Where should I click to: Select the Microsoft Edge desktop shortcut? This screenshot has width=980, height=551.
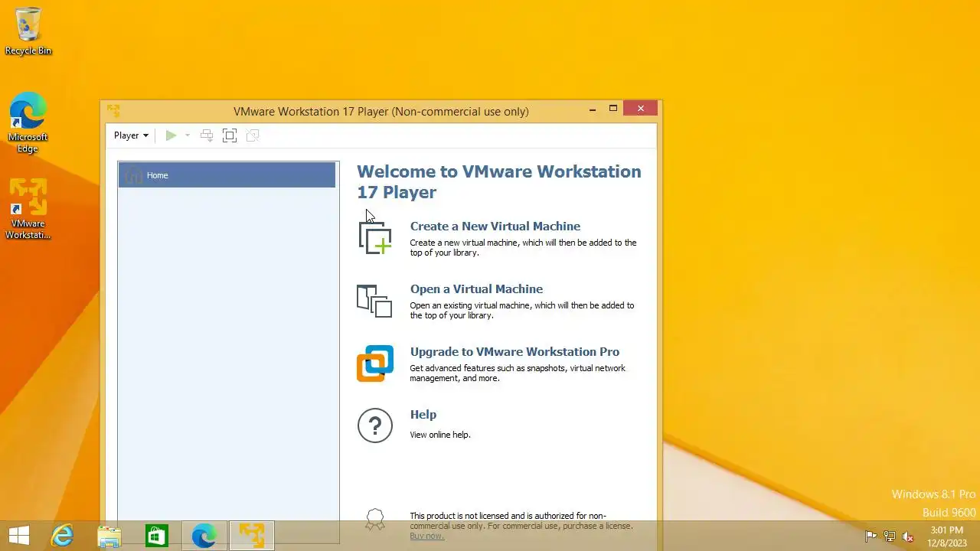pos(28,122)
